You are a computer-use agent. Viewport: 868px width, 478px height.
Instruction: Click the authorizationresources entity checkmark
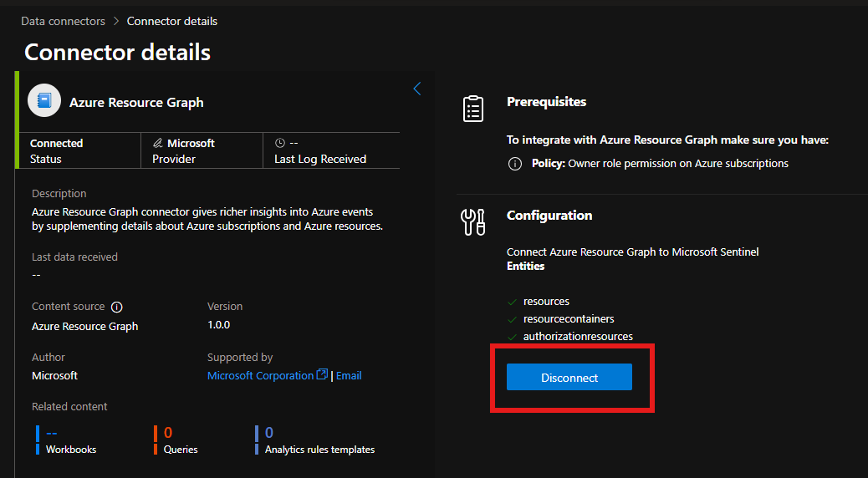[513, 337]
